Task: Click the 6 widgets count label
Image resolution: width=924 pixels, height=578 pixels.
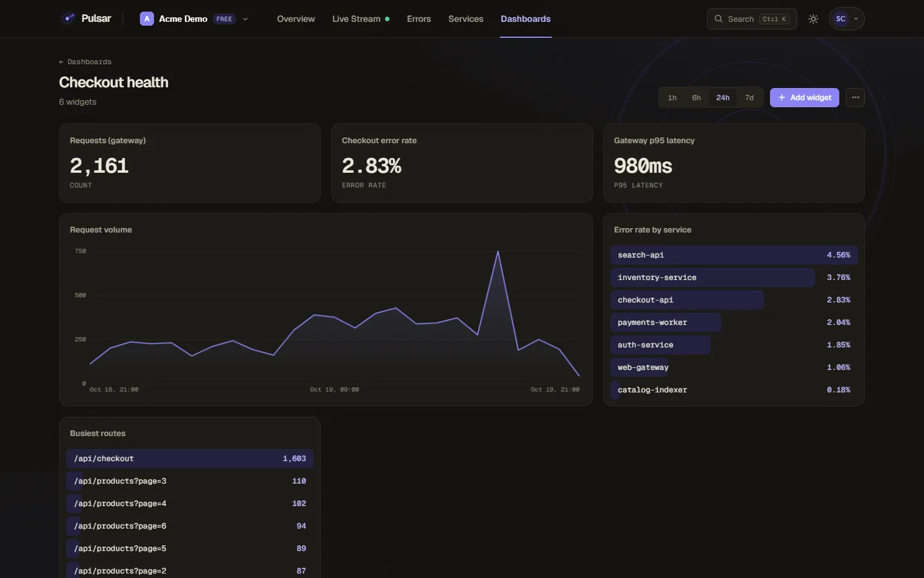Action: tap(78, 102)
